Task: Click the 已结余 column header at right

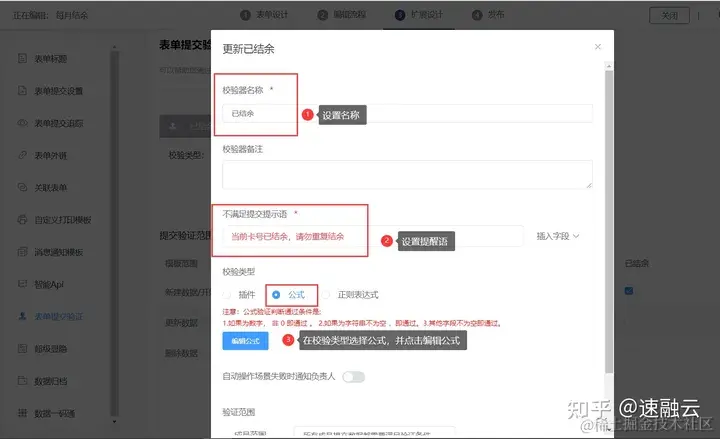Action: [x=637, y=264]
